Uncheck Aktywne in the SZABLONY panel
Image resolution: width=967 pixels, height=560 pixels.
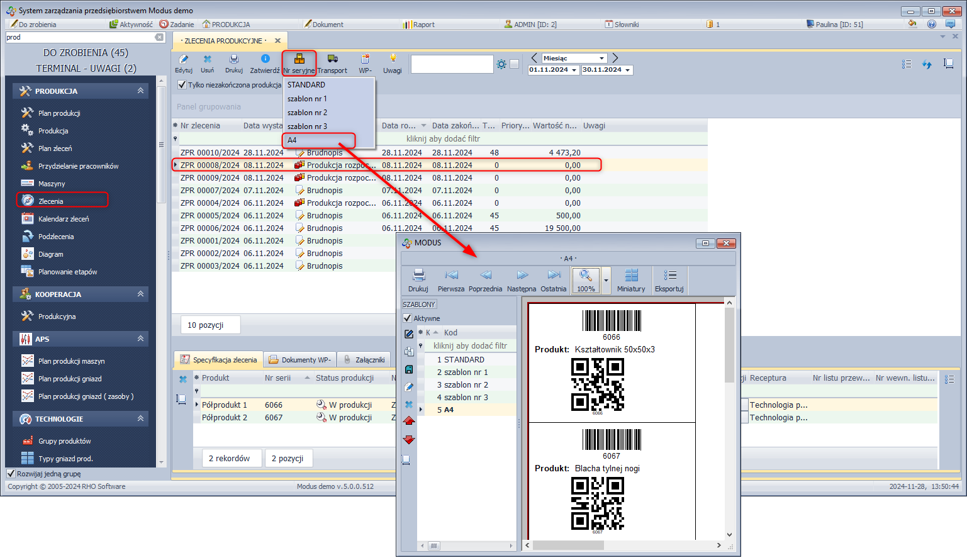[x=407, y=318]
